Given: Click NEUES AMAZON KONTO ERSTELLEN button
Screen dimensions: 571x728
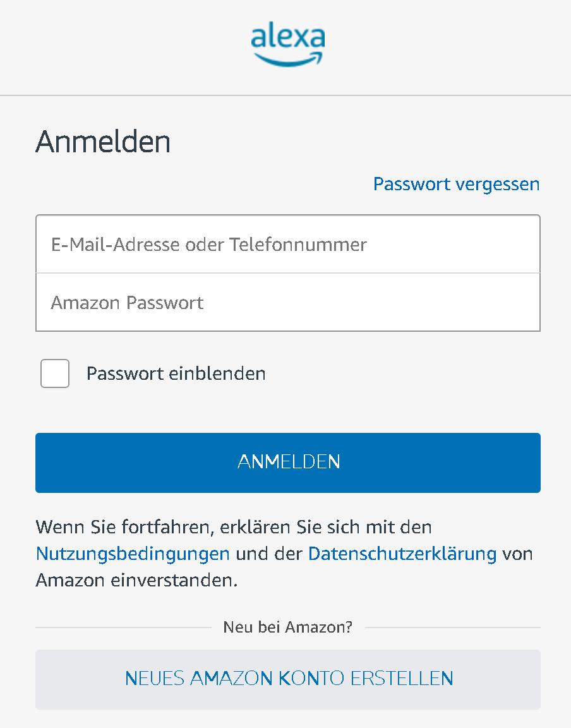Looking at the screenshot, I should click(288, 679).
